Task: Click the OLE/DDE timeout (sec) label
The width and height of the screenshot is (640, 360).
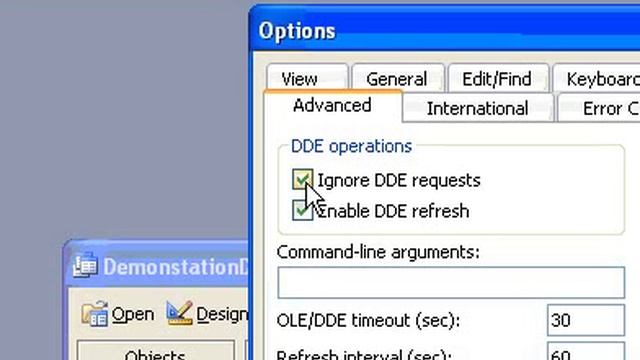Action: tap(368, 320)
